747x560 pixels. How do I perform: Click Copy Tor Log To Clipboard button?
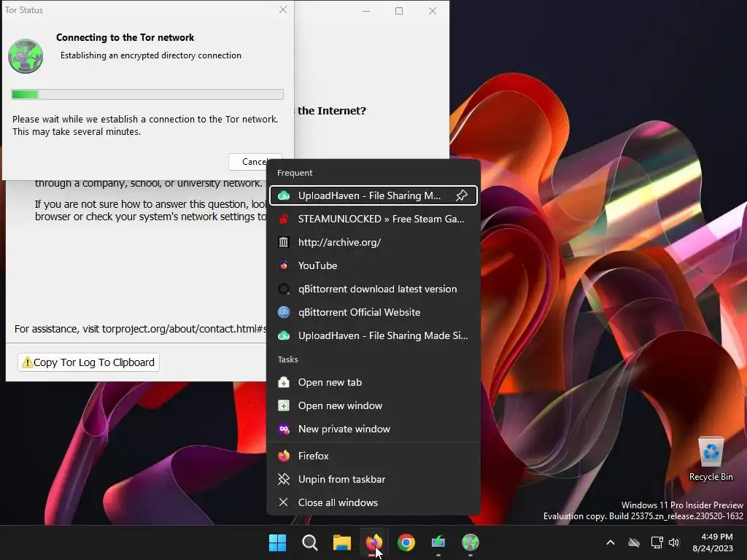(x=88, y=362)
